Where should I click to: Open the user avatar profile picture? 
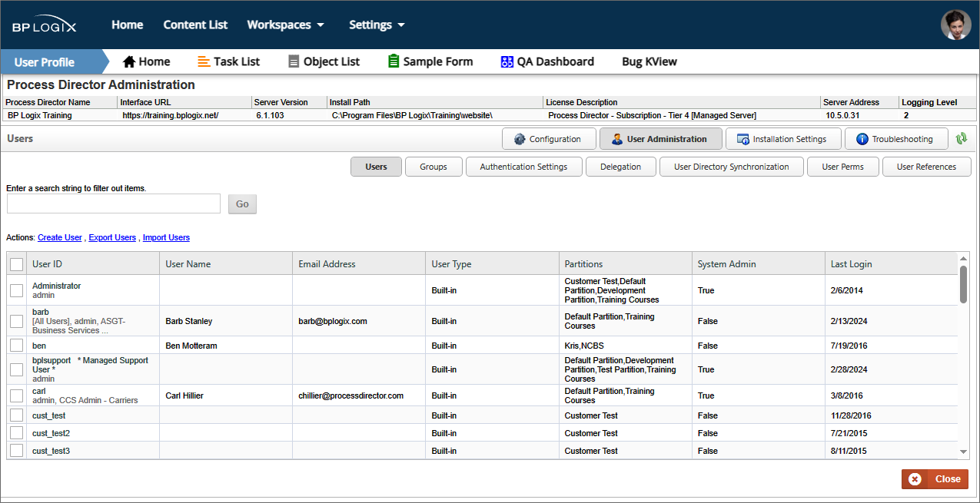[955, 25]
